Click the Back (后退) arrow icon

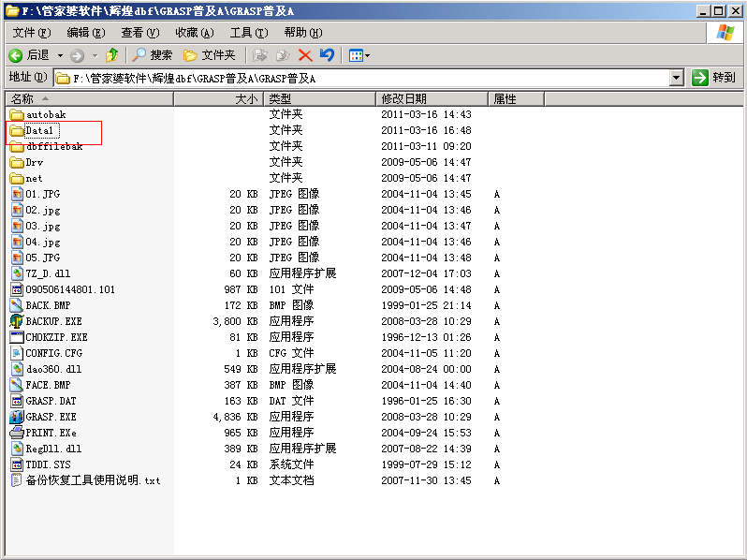[x=16, y=55]
